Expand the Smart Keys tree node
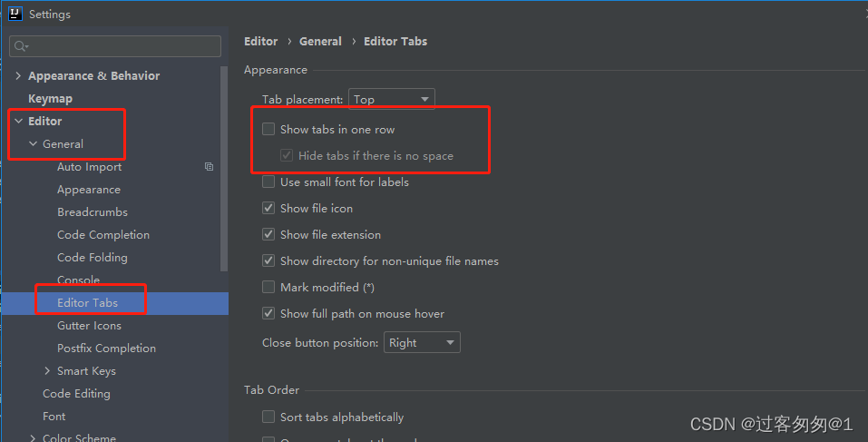This screenshot has height=442, width=868. pos(47,371)
